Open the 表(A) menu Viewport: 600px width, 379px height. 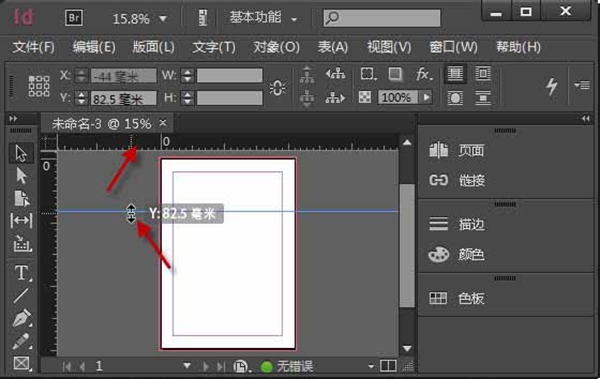pyautogui.click(x=333, y=47)
